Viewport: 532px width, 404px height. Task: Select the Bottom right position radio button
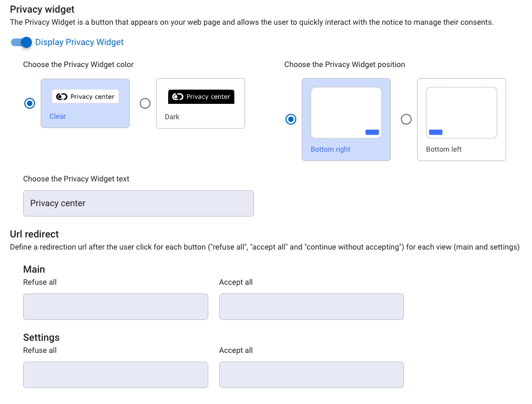291,119
